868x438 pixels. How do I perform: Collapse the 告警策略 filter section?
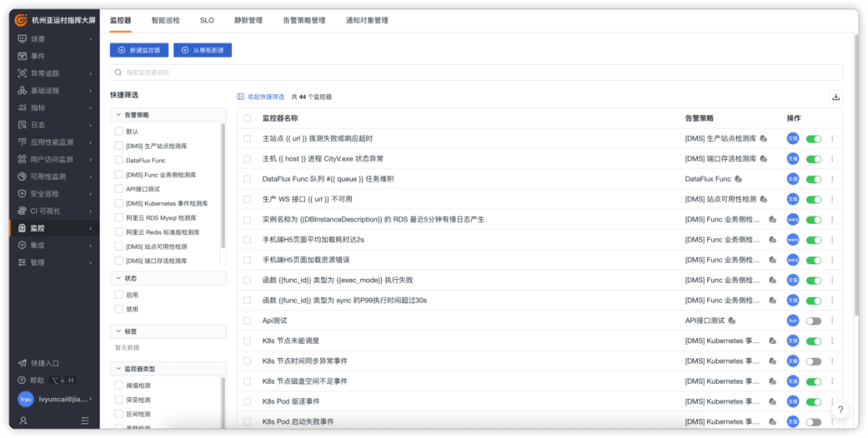point(118,115)
